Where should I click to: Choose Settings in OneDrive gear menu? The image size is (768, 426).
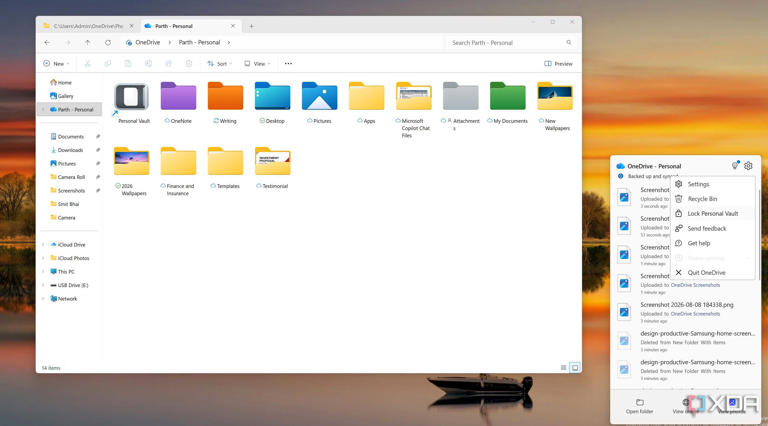tap(712, 184)
